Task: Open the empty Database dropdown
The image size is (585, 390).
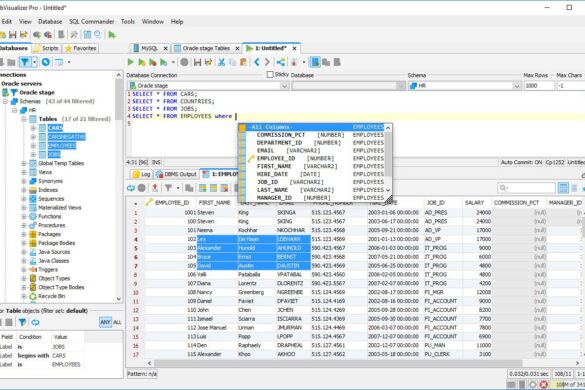Action: (348, 86)
